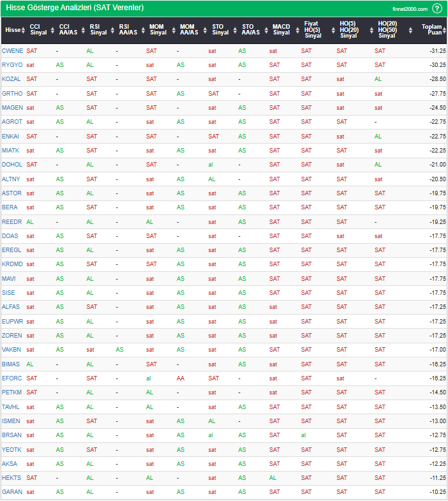Sort by STO AA/AS column arrows
This screenshot has height=501, width=448.
point(266,31)
